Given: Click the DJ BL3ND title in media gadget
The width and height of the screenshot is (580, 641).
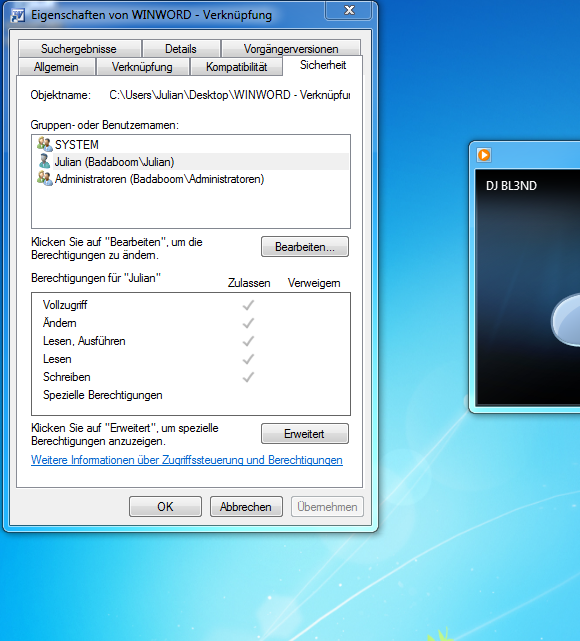Looking at the screenshot, I should (x=511, y=186).
